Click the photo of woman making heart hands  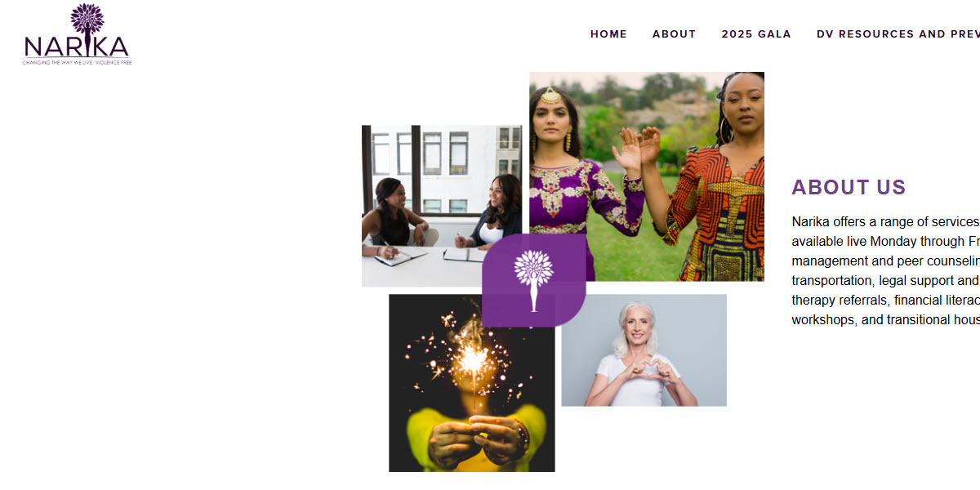click(x=644, y=350)
